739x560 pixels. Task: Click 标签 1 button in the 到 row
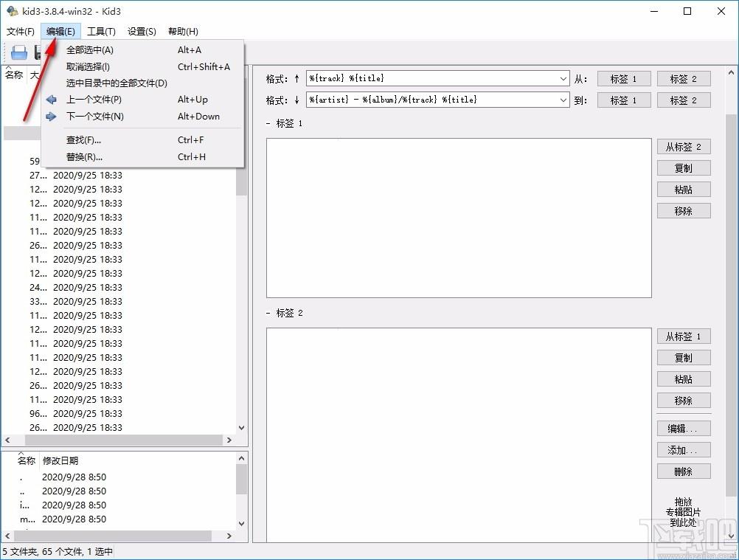point(623,100)
